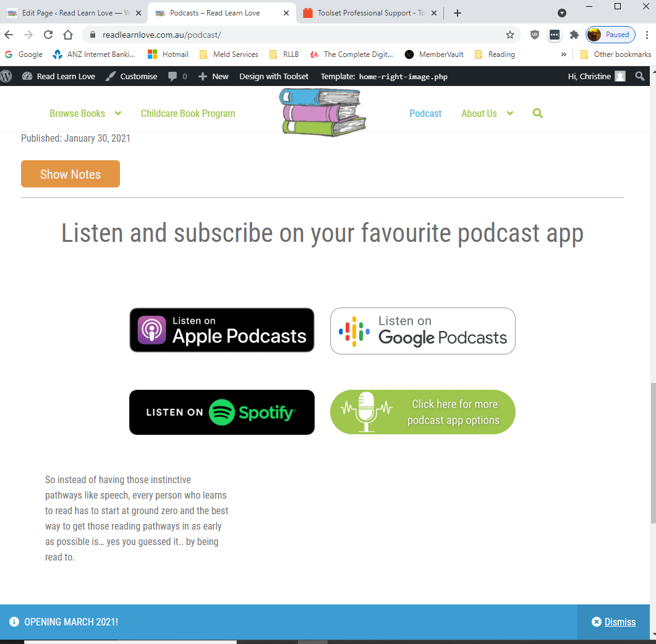Expand the Browse Books dropdown chevron
656x644 pixels.
click(x=118, y=113)
